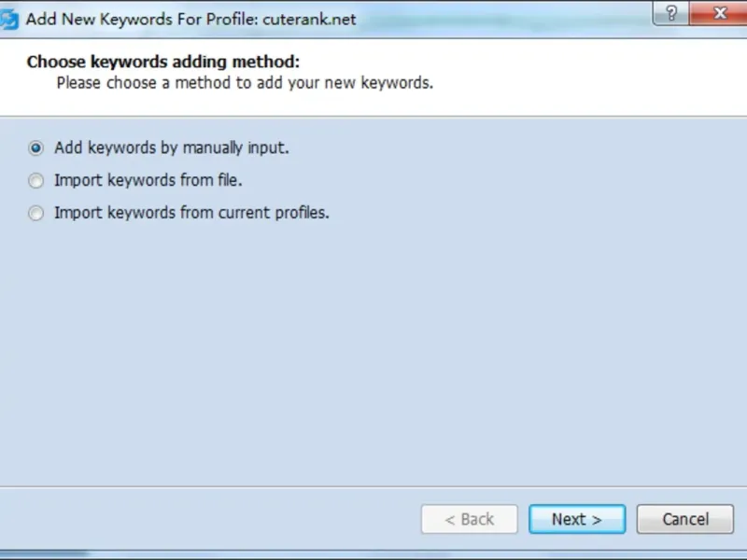Click empty button bar area left of Back
747x560 pixels.
tap(205, 520)
